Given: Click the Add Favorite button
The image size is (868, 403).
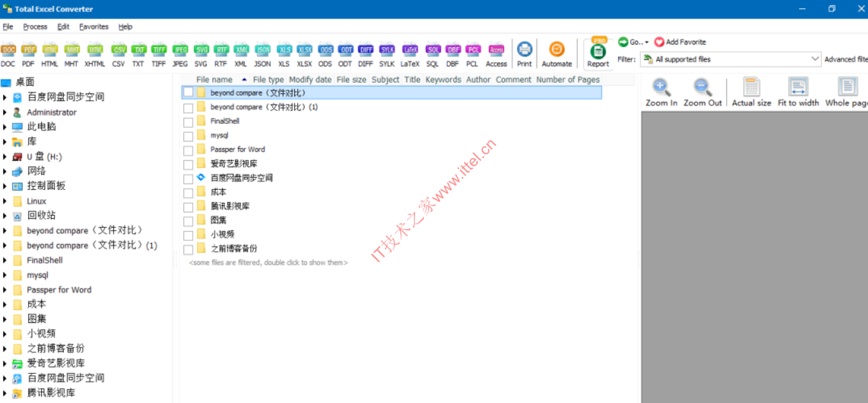Looking at the screenshot, I should click(680, 42).
